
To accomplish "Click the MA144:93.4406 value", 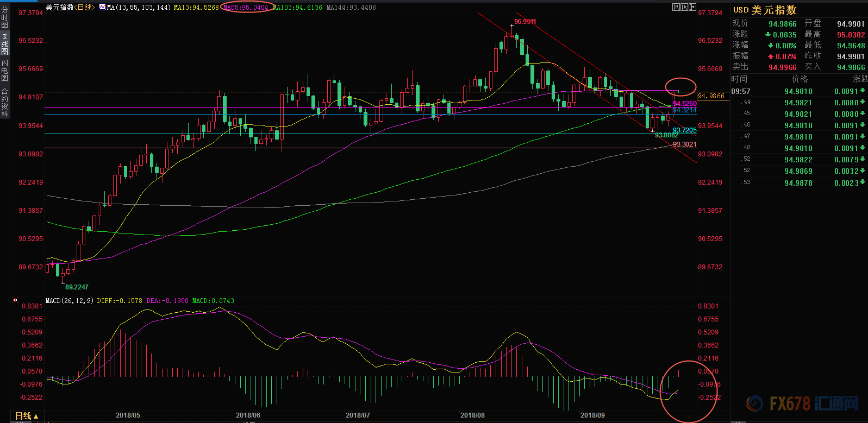I will (351, 8).
